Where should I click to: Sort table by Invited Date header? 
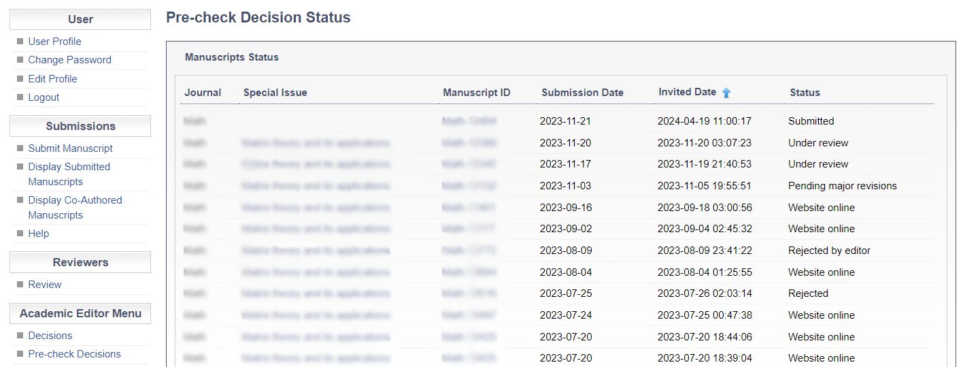pos(687,92)
